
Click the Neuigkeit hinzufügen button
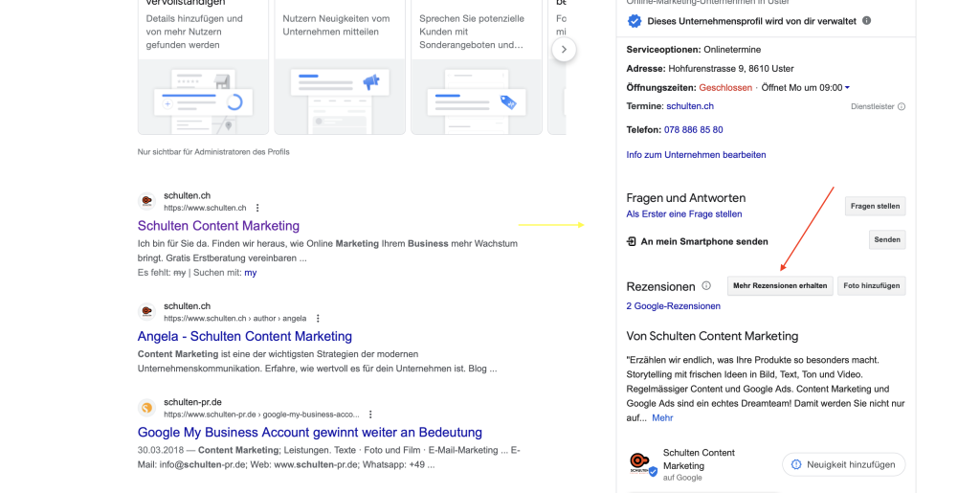(x=843, y=464)
